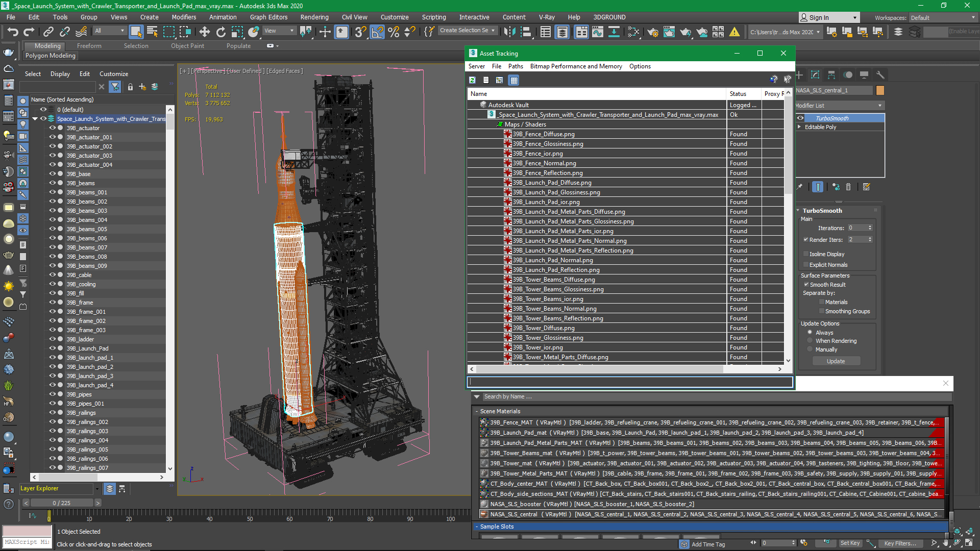Collapse Space_Launch_System layer in explorer

pos(35,119)
